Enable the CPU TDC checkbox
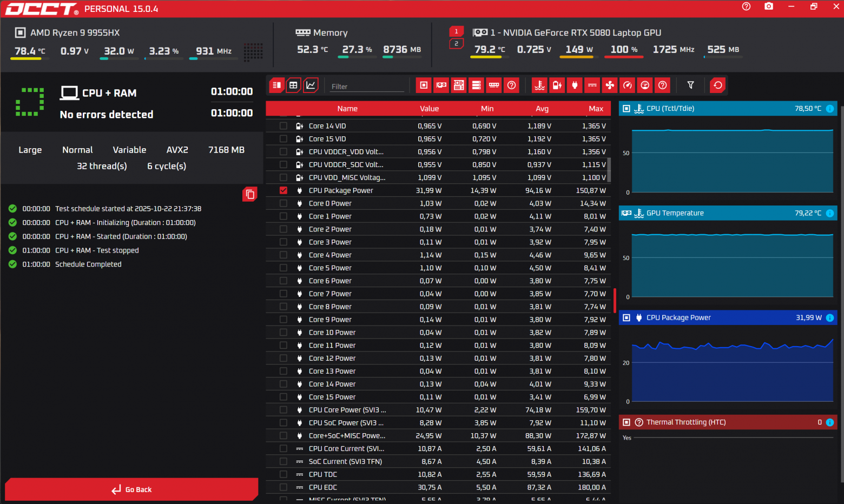Viewport: 844px width, 504px height. click(x=283, y=474)
